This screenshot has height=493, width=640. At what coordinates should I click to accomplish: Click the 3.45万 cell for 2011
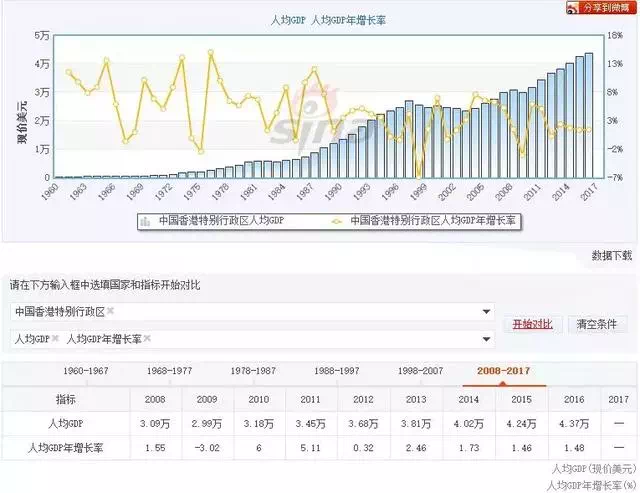click(311, 424)
